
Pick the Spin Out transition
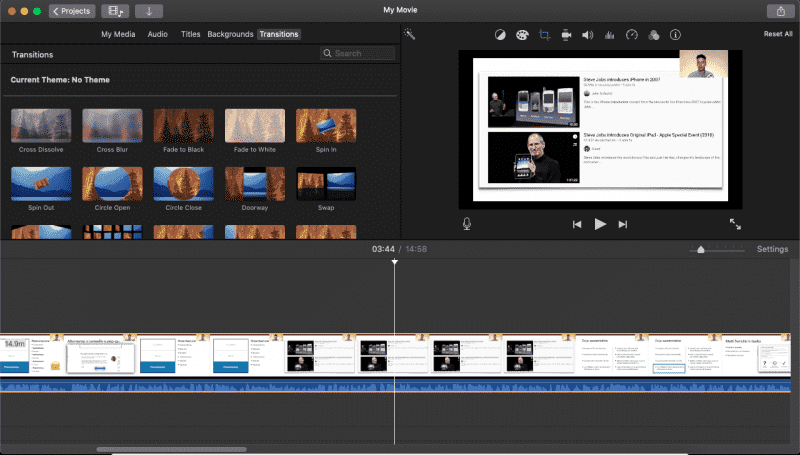pyautogui.click(x=41, y=184)
